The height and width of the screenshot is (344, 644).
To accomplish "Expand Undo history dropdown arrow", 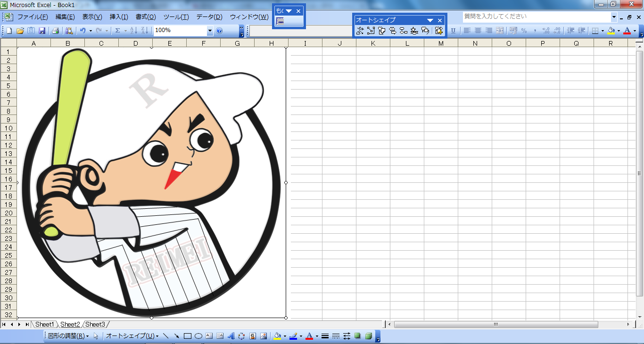I will coord(91,31).
